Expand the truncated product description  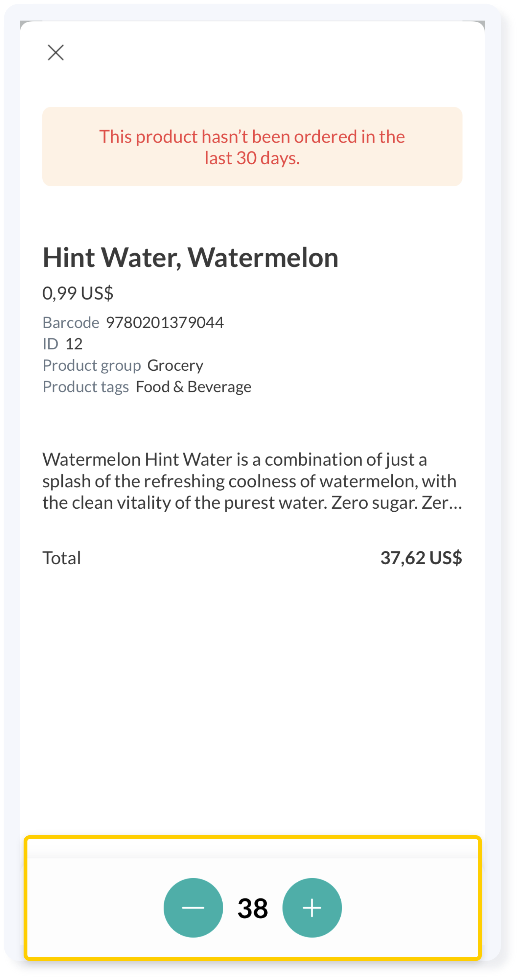pyautogui.click(x=252, y=481)
